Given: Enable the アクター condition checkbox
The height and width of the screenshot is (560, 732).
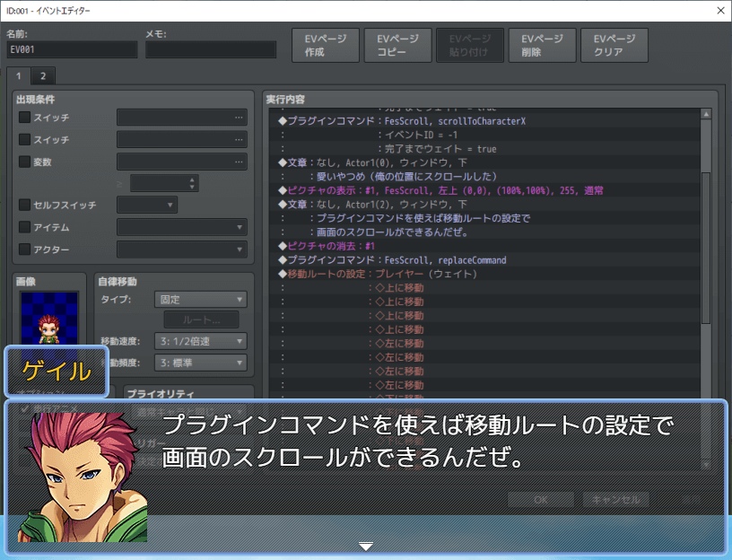Looking at the screenshot, I should 25,249.
